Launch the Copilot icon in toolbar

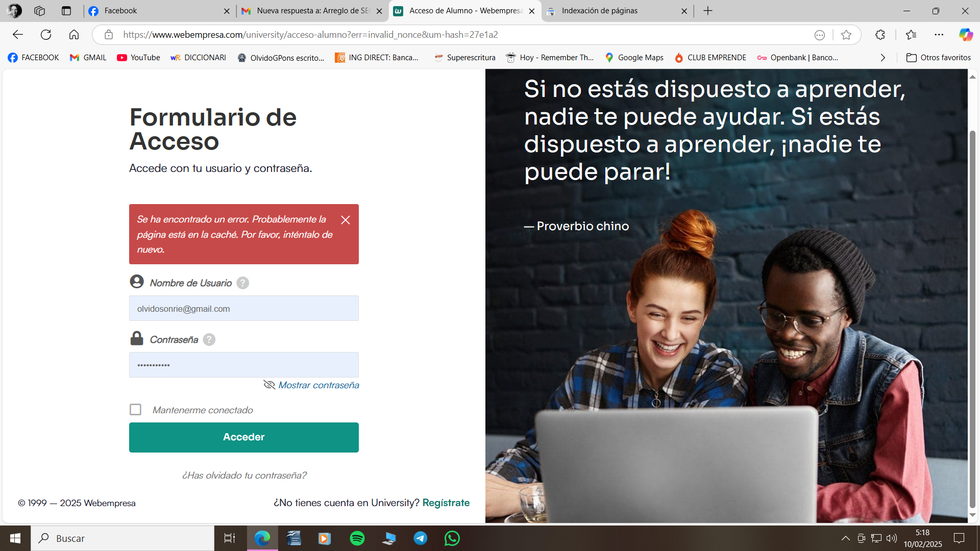point(966,35)
